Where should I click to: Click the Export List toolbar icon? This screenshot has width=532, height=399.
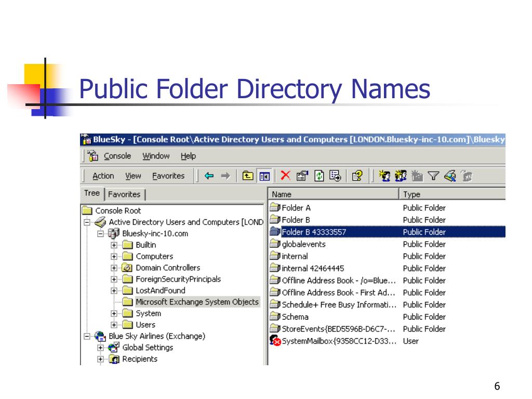coord(335,176)
